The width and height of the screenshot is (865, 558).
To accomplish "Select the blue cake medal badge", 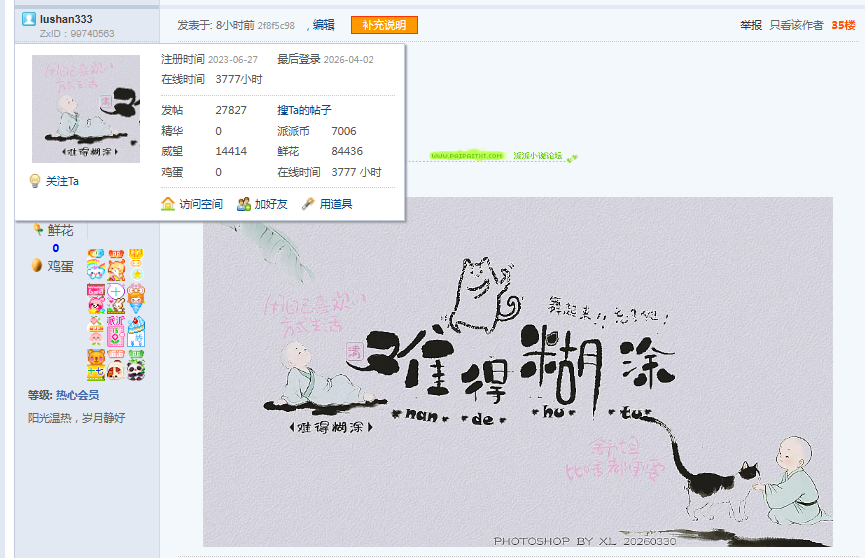I will point(136,331).
